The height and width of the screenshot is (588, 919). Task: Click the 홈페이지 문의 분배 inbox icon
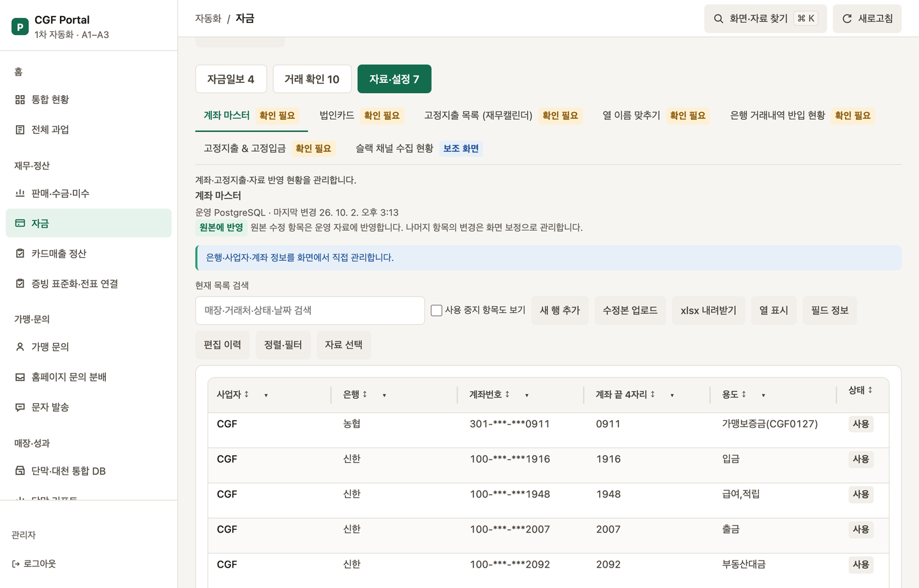(x=20, y=377)
